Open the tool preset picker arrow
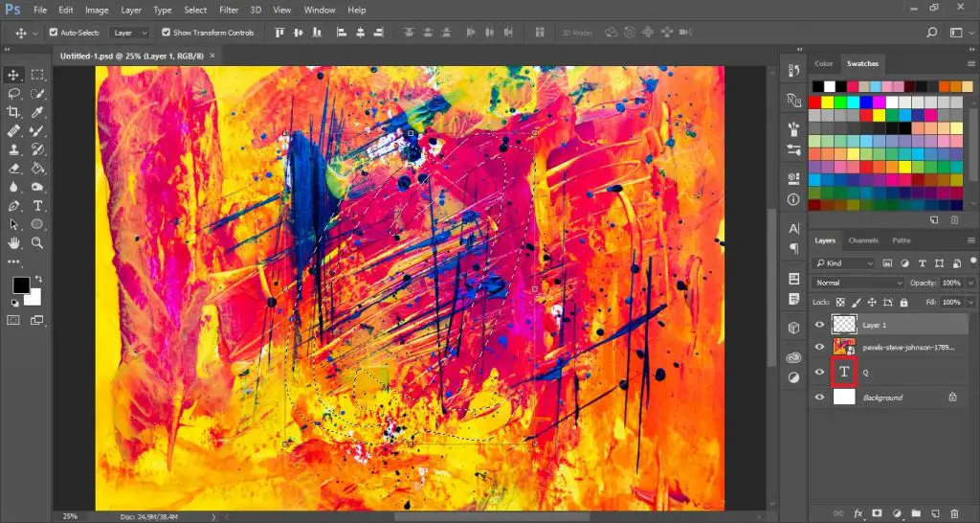This screenshot has height=523, width=980. pos(35,33)
